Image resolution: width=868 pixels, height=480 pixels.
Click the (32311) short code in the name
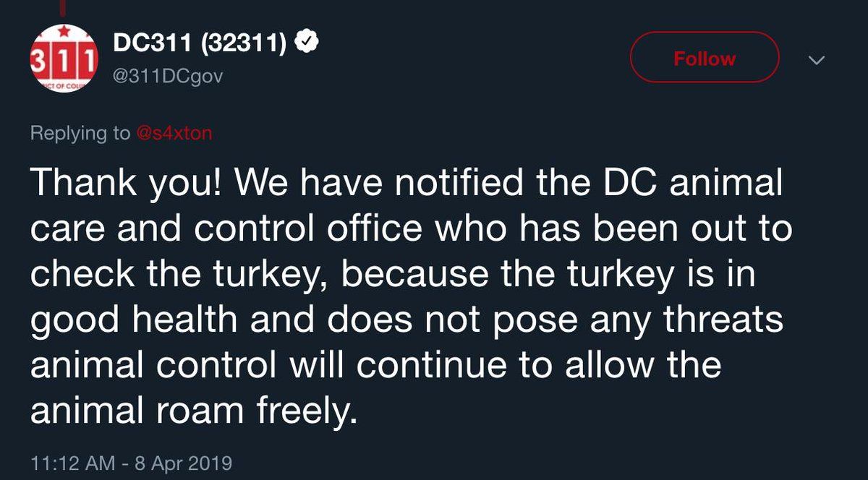(244, 44)
